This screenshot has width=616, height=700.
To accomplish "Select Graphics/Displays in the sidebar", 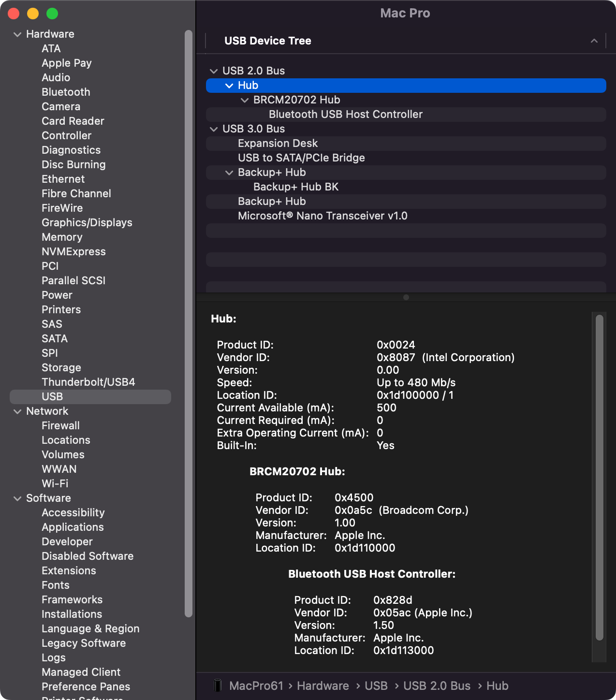I will [87, 222].
